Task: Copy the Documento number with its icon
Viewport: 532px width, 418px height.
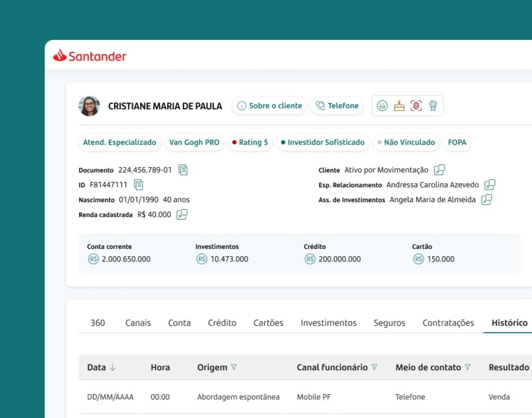Action: point(183,170)
